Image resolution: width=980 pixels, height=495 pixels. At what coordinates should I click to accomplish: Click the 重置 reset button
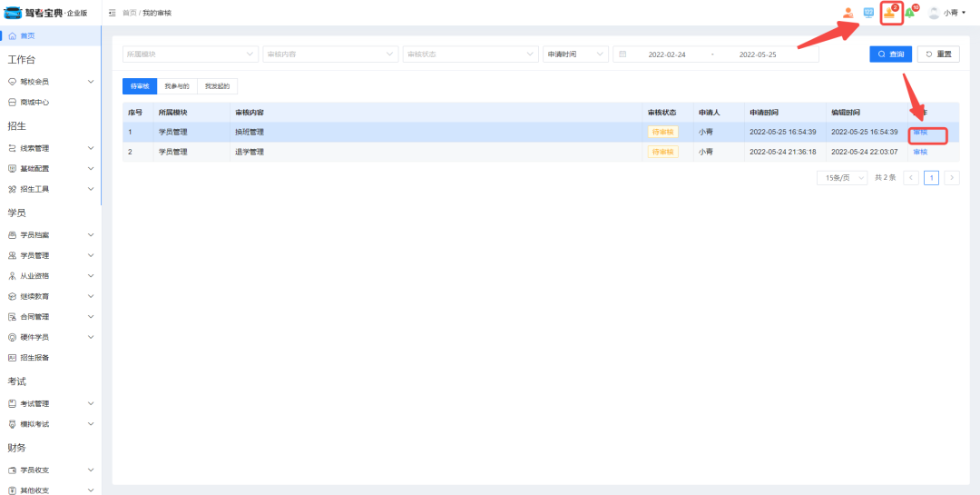(938, 54)
